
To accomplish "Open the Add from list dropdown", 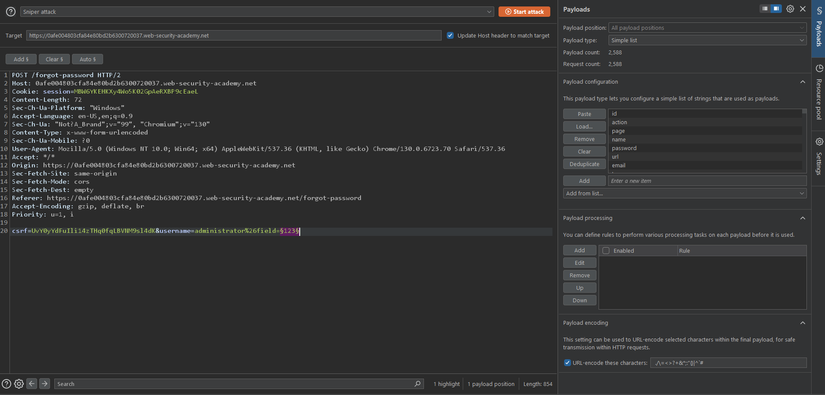I will [685, 194].
